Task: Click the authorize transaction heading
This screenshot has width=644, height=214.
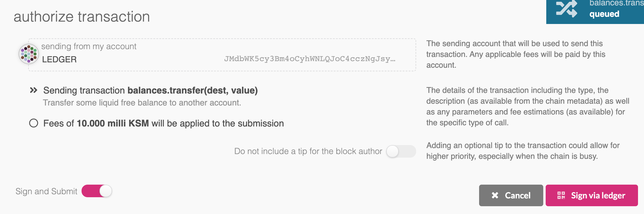Action: (x=82, y=16)
